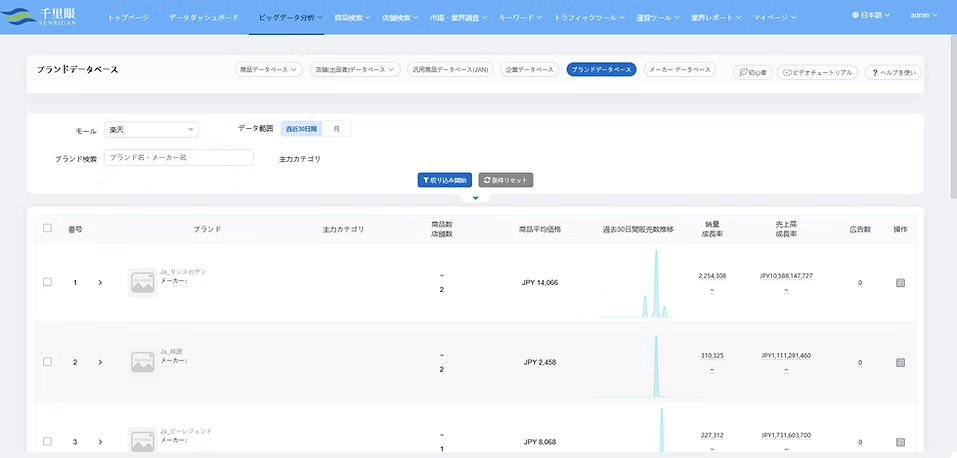Click the ヘルプを使い help button
This screenshot has width=957, height=458.
[x=893, y=72]
